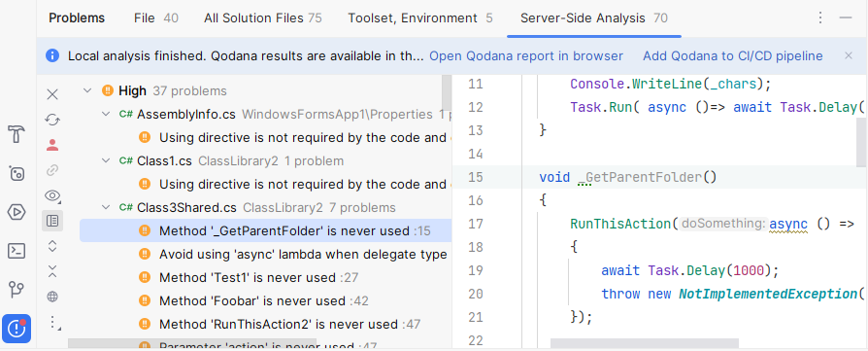Screen dimensions: 868x351
Task: Switch to Toolset, Environment tab
Action: tap(419, 18)
